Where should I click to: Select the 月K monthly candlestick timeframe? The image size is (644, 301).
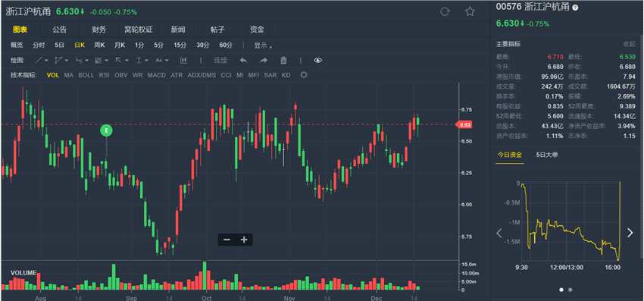coord(120,45)
